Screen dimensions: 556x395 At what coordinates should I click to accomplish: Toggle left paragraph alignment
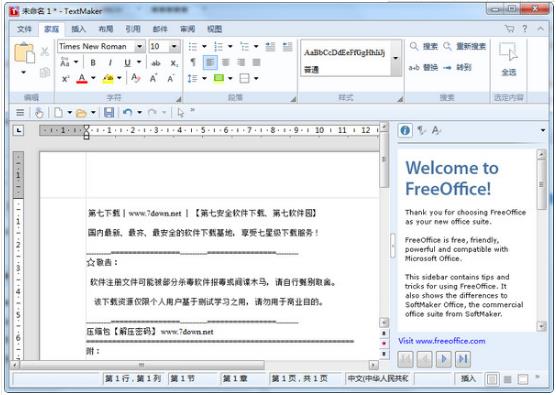pyautogui.click(x=210, y=63)
